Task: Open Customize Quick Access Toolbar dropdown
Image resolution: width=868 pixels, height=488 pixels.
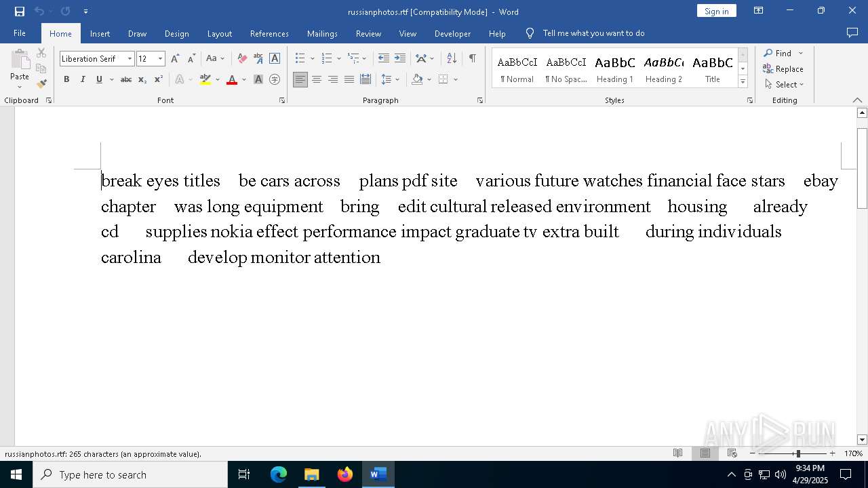Action: [x=85, y=12]
